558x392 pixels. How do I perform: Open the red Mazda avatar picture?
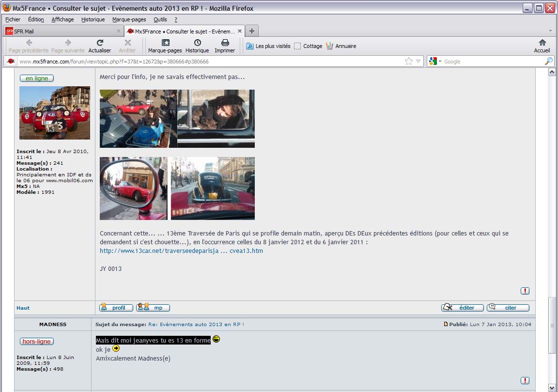(x=55, y=113)
